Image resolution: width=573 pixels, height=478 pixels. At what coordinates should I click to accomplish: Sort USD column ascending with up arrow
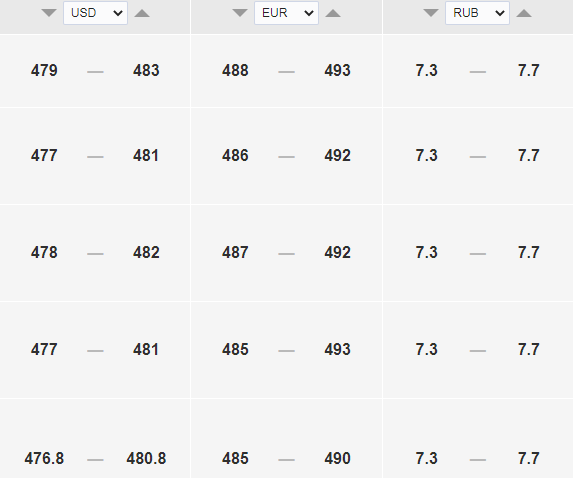pyautogui.click(x=142, y=13)
